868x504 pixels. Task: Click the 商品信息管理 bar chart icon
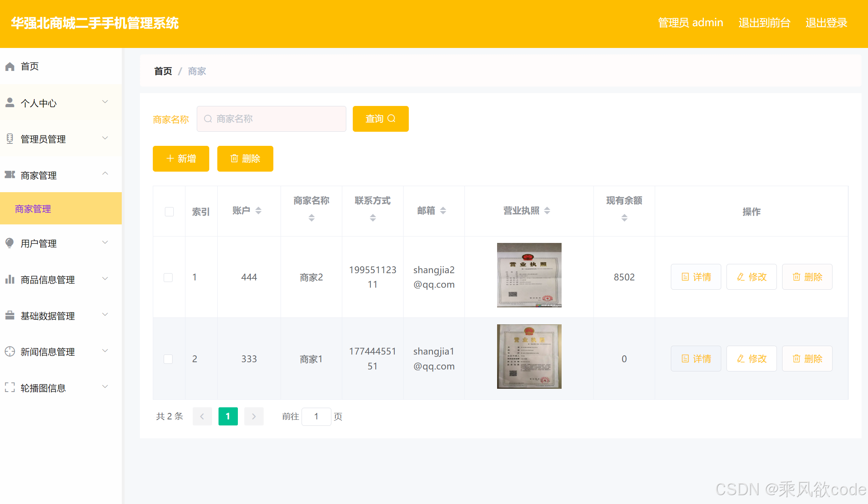tap(10, 279)
